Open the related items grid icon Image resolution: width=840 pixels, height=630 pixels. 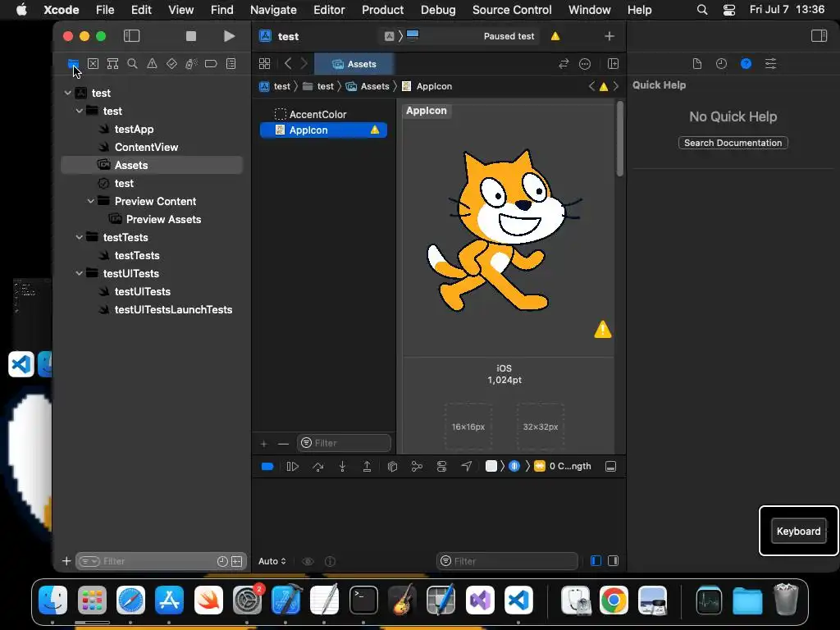(265, 64)
